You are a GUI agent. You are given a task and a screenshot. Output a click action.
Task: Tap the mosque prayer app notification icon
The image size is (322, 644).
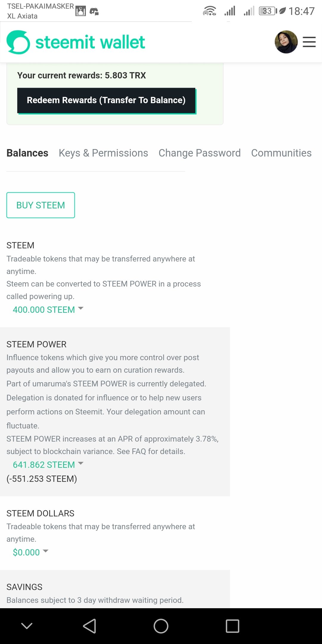tap(80, 11)
